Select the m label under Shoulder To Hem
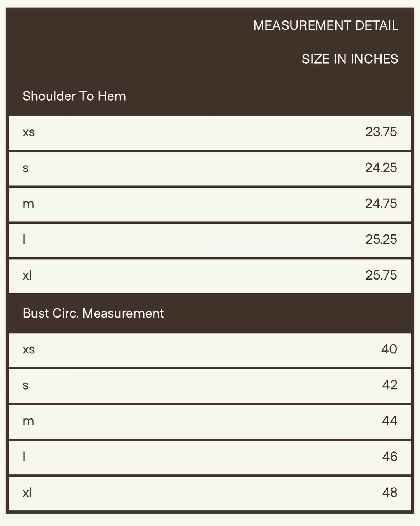This screenshot has height=526, width=420. click(x=28, y=204)
